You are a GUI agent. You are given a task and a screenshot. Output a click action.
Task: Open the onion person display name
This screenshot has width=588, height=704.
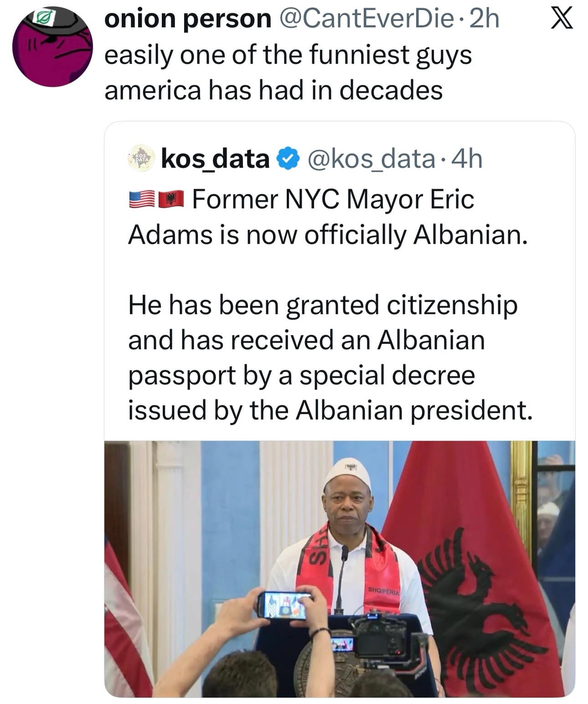187,19
